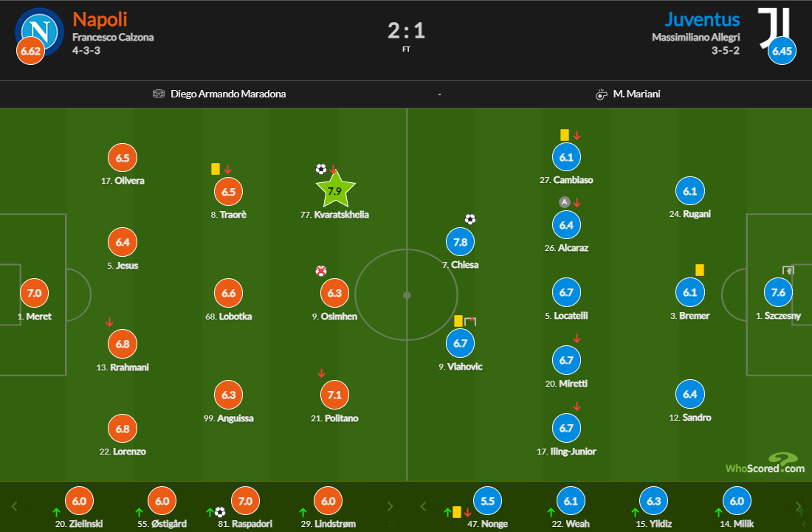
Task: Click the referee whistle icon by M. Mariani
Action: (601, 94)
